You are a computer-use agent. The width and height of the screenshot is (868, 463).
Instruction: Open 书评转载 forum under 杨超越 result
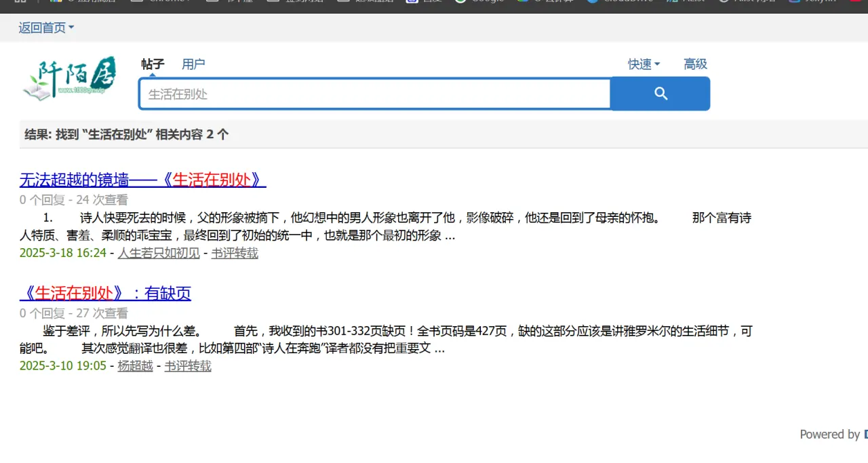tap(188, 365)
